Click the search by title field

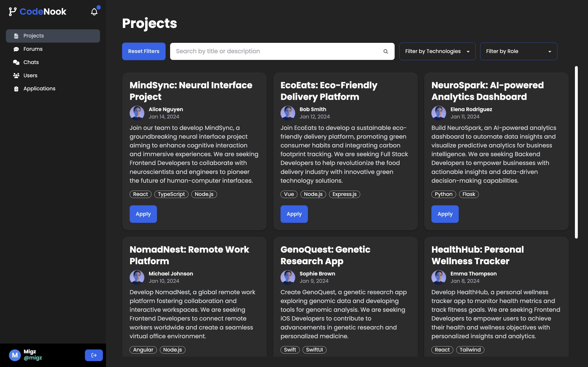[267, 51]
